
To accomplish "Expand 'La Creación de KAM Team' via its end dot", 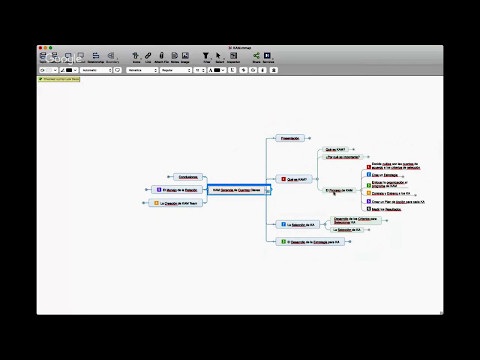I will (x=143, y=203).
